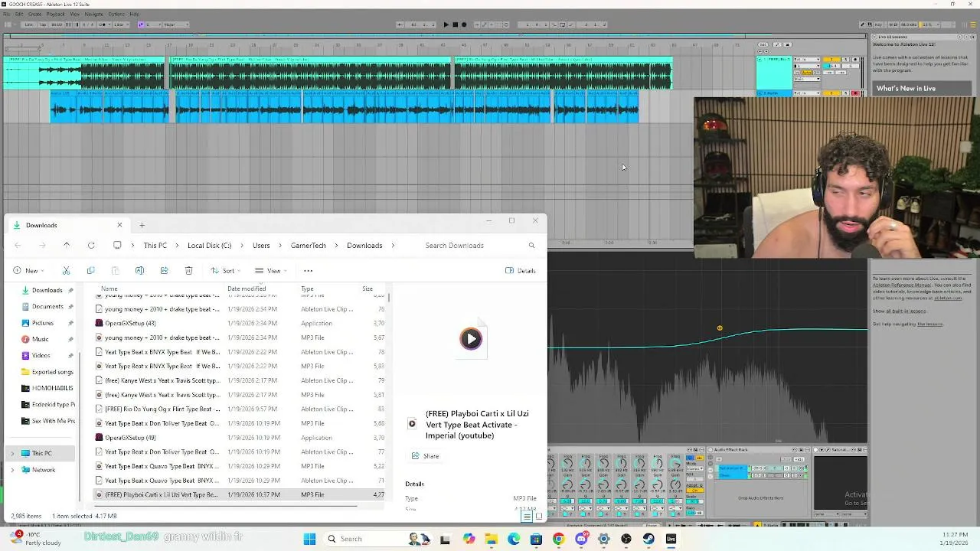
Task: Go up one folder level in File Explorer
Action: click(67, 245)
